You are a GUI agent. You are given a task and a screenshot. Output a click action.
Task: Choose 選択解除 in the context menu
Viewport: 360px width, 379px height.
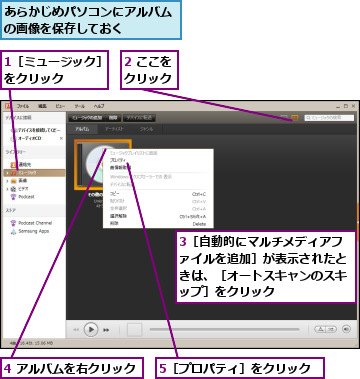158,216
